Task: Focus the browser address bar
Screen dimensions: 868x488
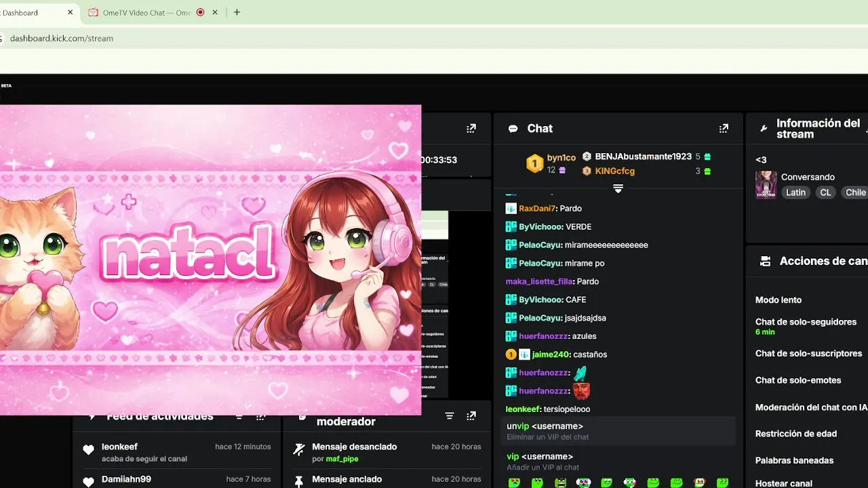Action: [434, 39]
